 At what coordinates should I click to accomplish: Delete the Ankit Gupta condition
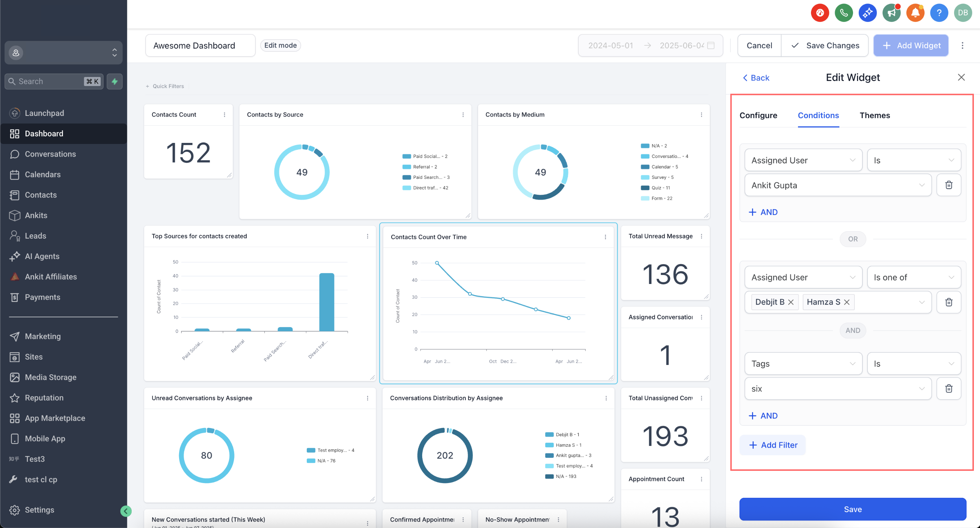pos(948,185)
